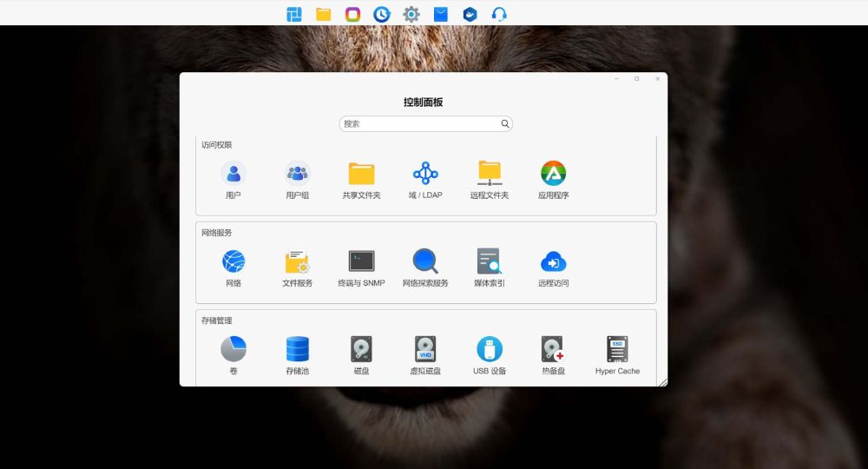Close the 控制面板 window
868x469 pixels.
pos(658,79)
